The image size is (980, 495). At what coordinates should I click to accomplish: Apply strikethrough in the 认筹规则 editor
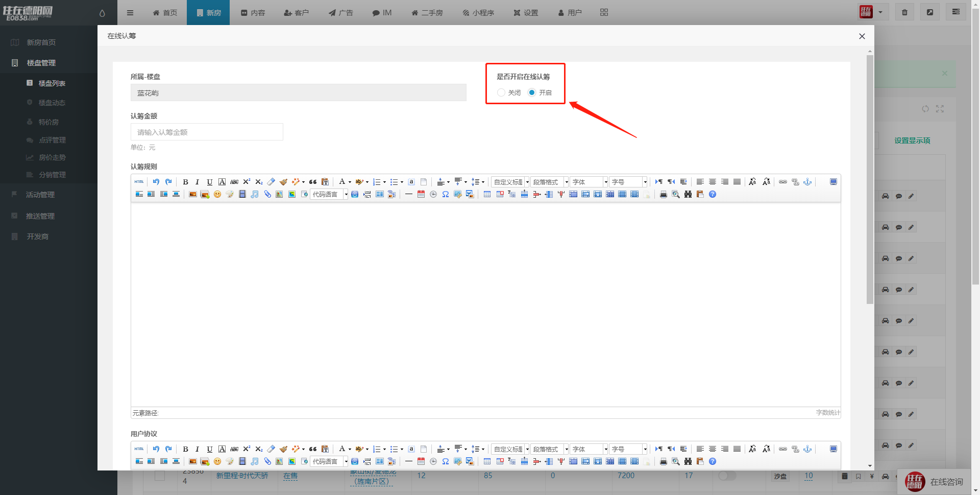(x=234, y=182)
